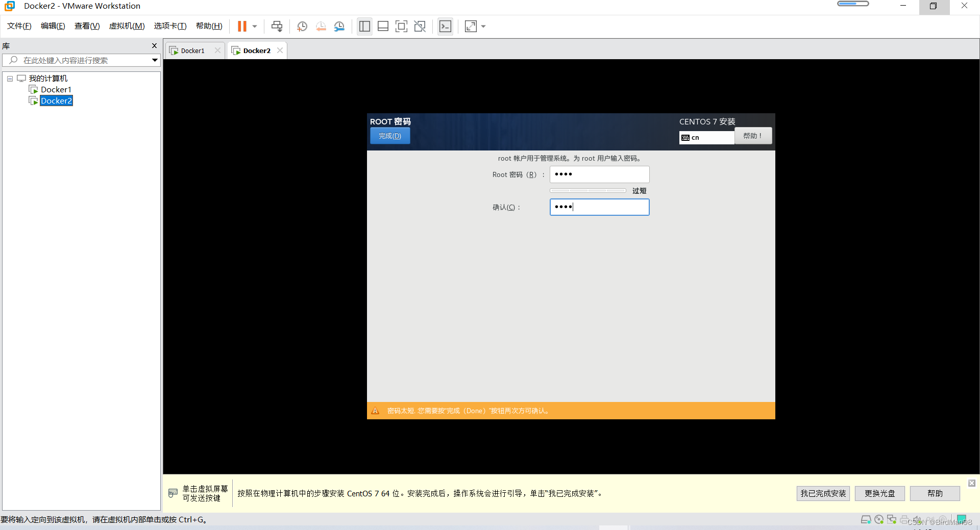Click the 我的计算机 computer icon

[x=21, y=79]
